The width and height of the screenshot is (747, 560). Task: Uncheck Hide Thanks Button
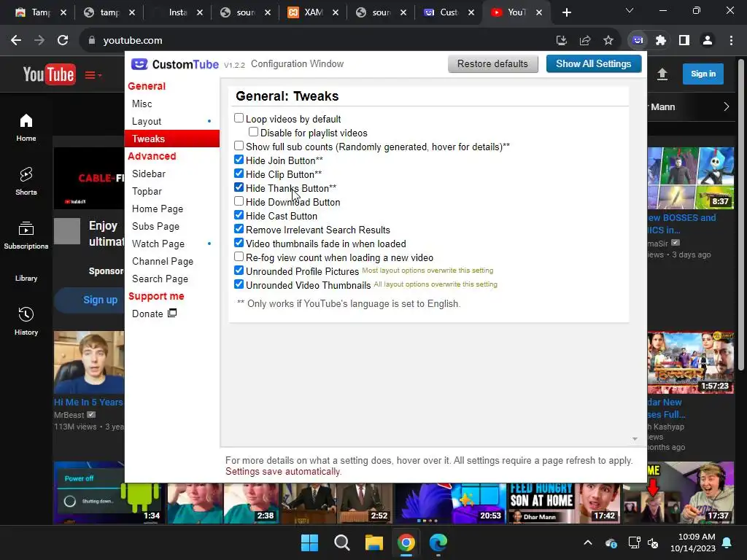239,187
